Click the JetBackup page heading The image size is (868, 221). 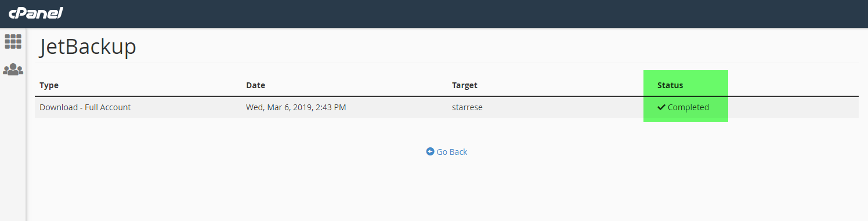pos(88,47)
